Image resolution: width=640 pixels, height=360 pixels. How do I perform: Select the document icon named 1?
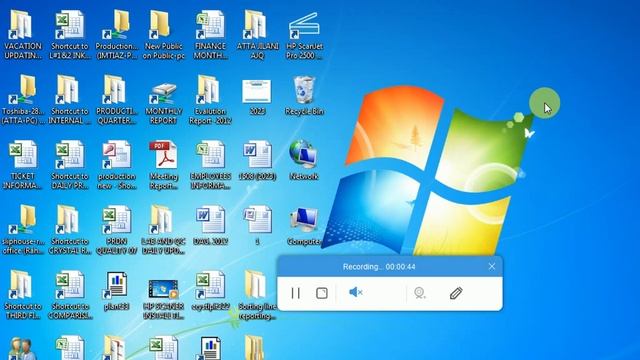pos(258,225)
